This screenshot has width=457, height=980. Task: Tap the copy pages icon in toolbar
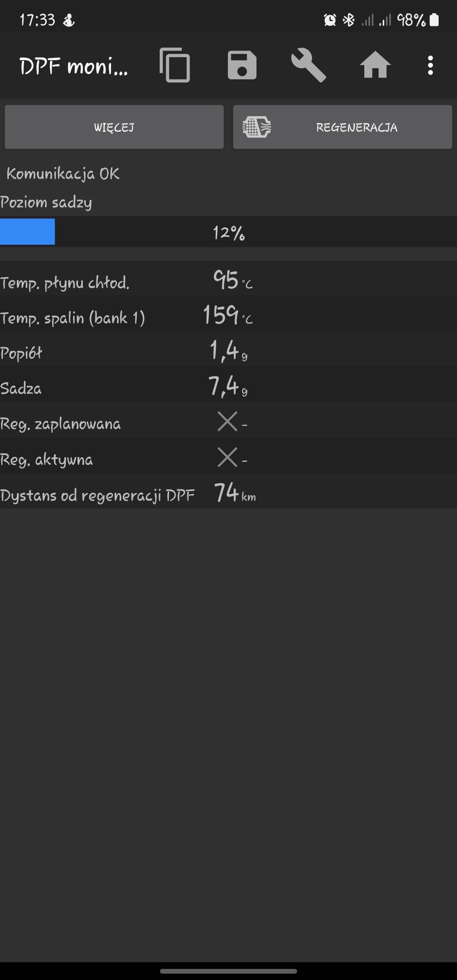tap(175, 65)
